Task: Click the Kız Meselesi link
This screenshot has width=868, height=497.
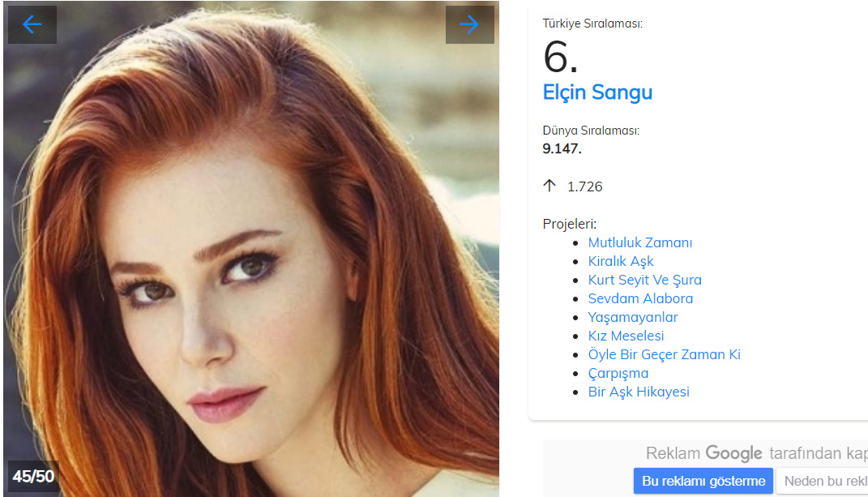Action: point(626,336)
